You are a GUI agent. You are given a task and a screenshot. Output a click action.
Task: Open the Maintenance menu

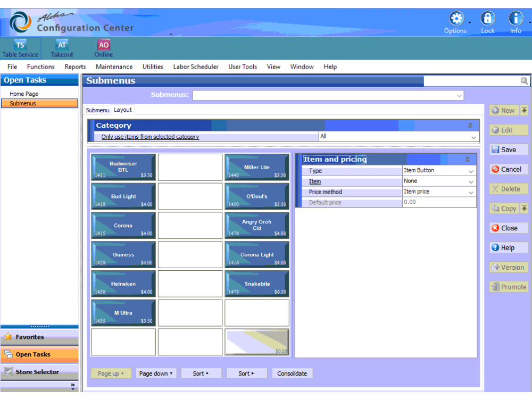114,67
